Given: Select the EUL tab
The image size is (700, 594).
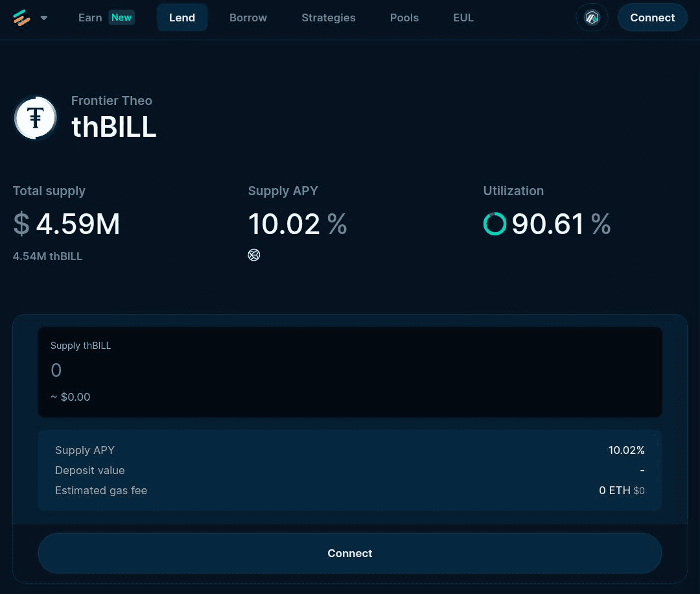Looking at the screenshot, I should pos(463,18).
